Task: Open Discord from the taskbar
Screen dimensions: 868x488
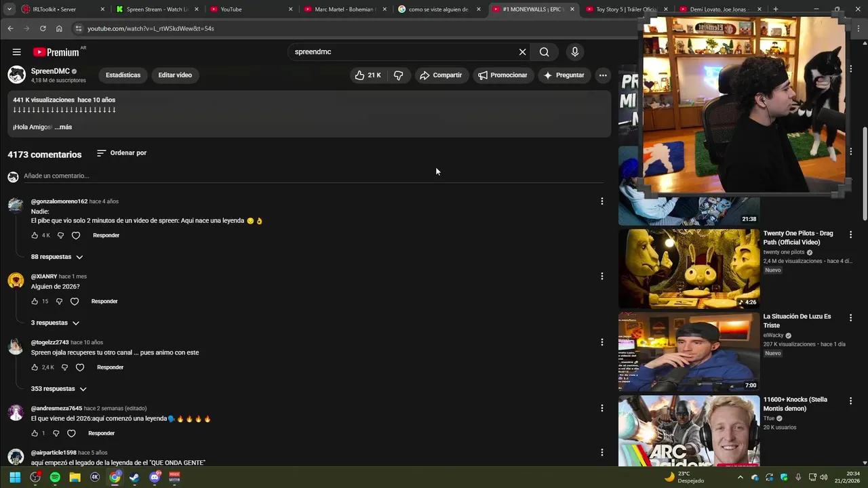Action: [155, 477]
